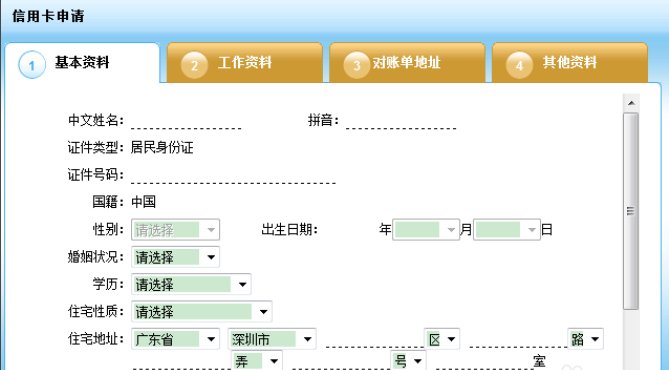The image size is (669, 370).
Task: Click the 证件号码 input field
Action: [x=233, y=175]
